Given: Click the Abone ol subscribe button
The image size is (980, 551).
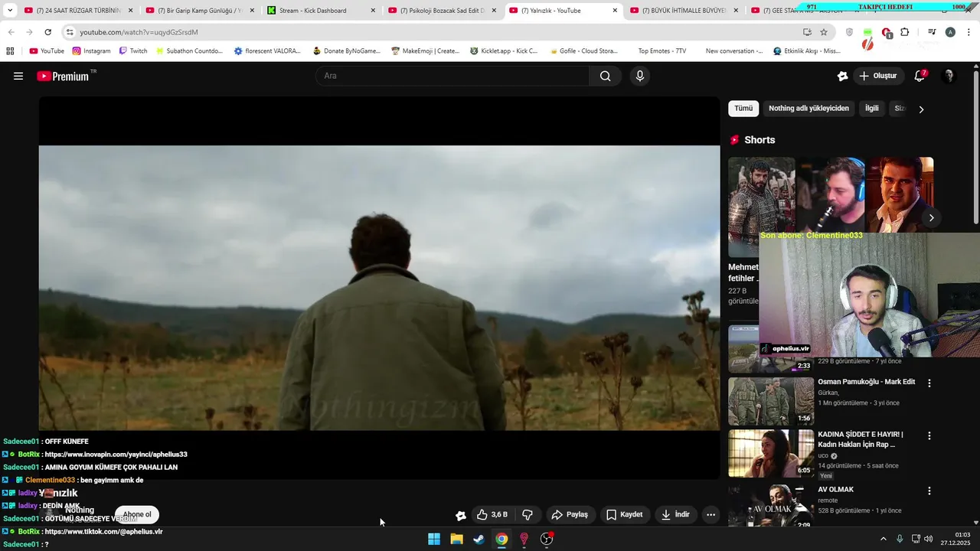Looking at the screenshot, I should pyautogui.click(x=137, y=514).
